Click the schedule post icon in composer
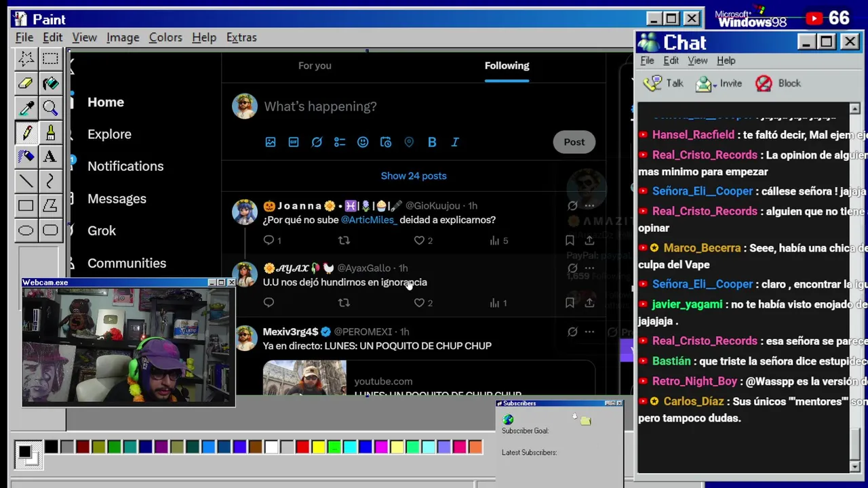Image resolution: width=868 pixels, height=488 pixels. [x=386, y=142]
